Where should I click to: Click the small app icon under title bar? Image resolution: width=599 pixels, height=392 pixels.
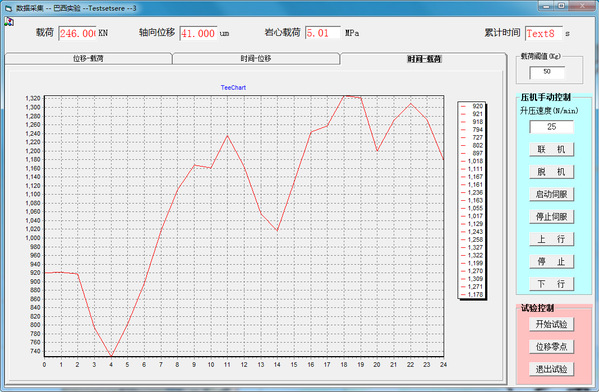tap(9, 22)
